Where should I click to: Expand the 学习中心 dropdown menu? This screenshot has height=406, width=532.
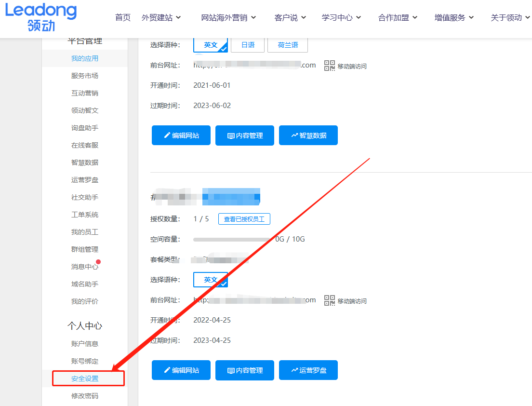click(337, 17)
